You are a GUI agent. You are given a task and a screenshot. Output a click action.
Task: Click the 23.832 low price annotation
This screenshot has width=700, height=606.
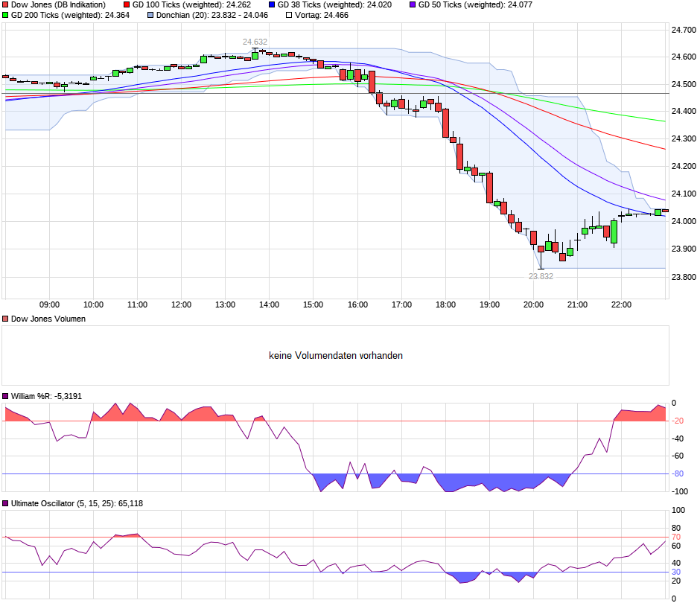tap(541, 277)
